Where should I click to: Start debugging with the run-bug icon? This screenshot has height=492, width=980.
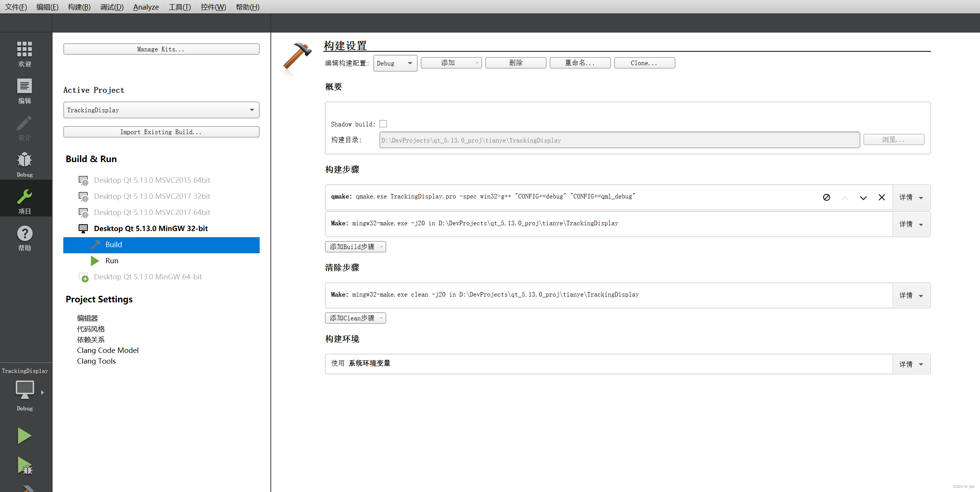coord(25,466)
